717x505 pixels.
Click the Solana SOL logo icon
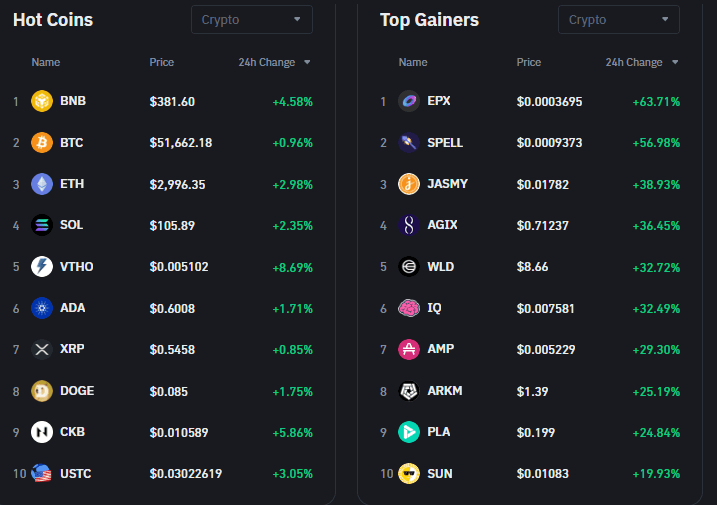(x=42, y=225)
